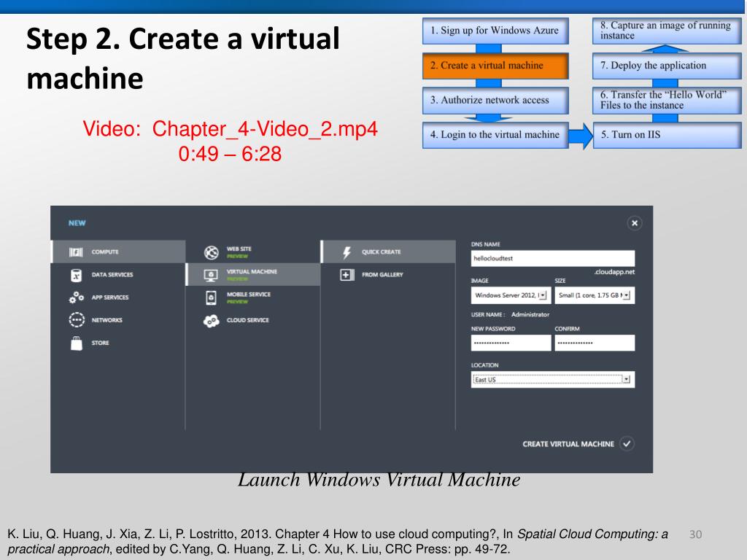
Task: Click the .cloudapp.net suffix text
Action: [614, 272]
